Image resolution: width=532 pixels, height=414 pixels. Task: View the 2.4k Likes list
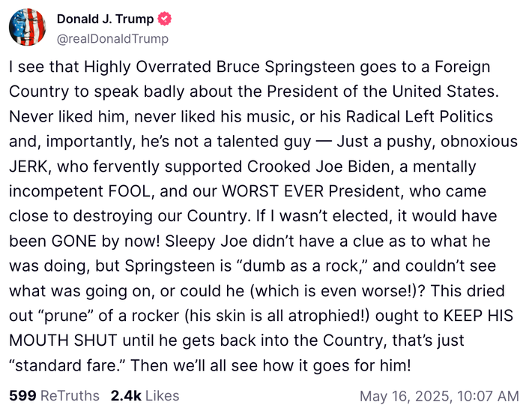145,396
